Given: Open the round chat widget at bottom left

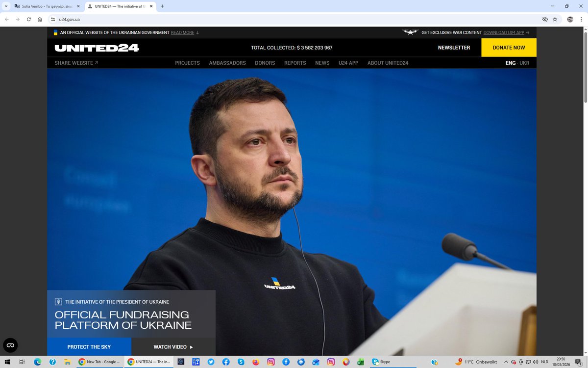Looking at the screenshot, I should click(x=10, y=345).
